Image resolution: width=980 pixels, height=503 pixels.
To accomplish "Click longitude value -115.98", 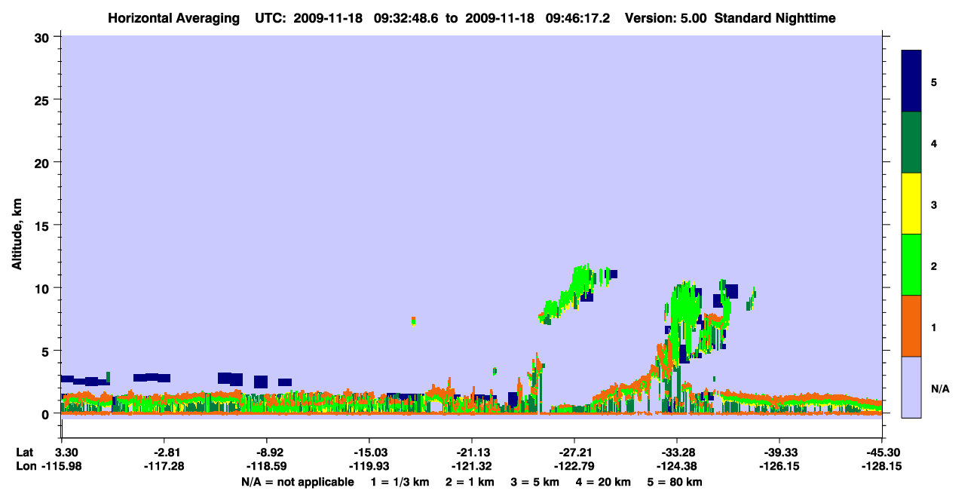I will pyautogui.click(x=61, y=466).
